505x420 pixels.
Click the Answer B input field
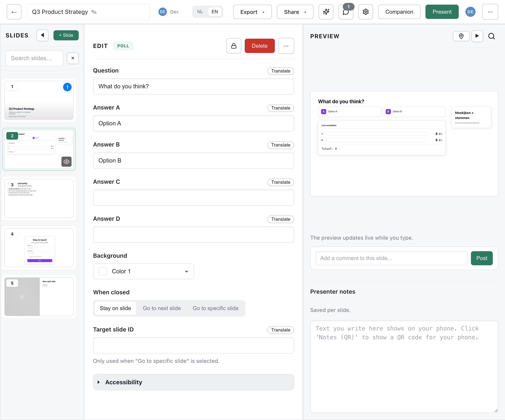(x=194, y=161)
